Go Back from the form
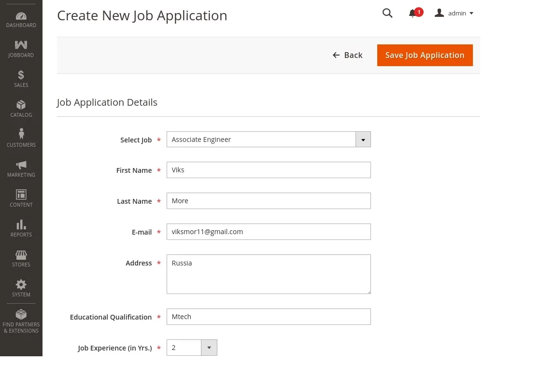Screen dimensions: 541x392 point(347,55)
